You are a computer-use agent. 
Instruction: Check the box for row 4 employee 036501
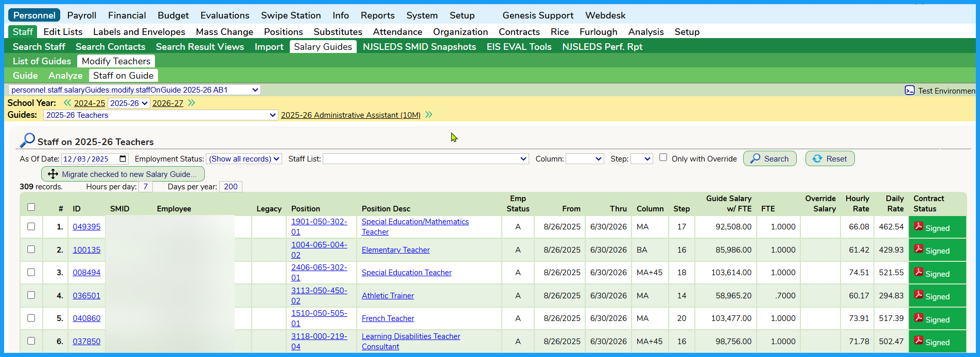point(31,295)
